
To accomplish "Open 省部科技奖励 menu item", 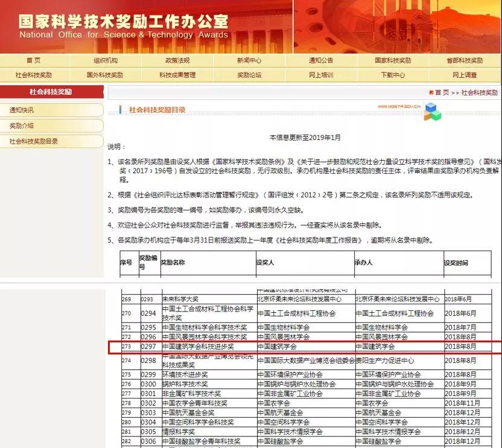I will (465, 60).
